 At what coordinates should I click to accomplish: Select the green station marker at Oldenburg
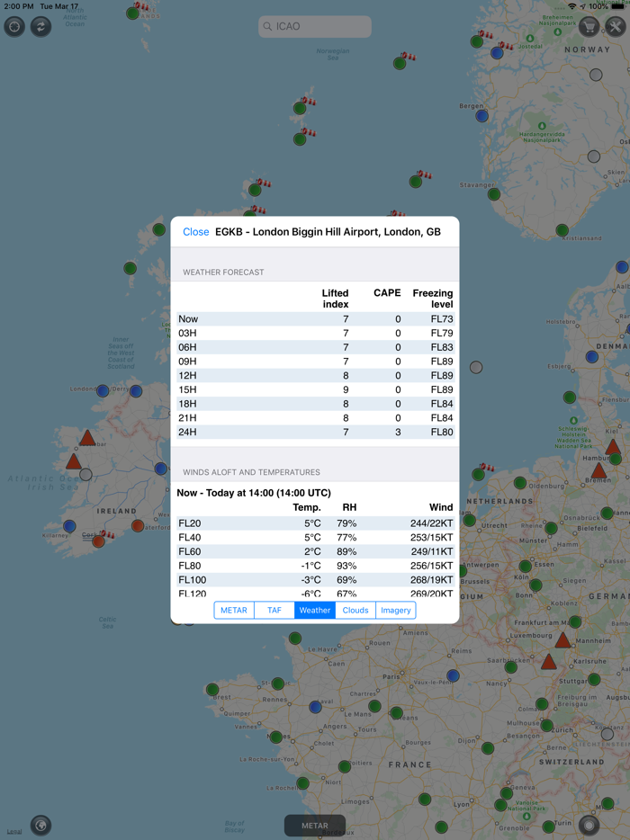pyautogui.click(x=519, y=483)
